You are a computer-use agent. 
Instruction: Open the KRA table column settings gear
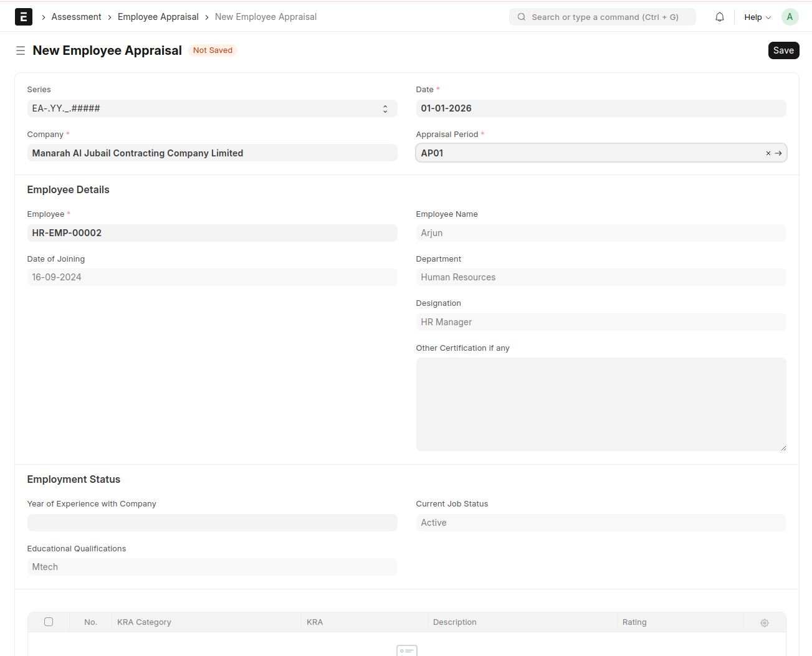click(764, 622)
